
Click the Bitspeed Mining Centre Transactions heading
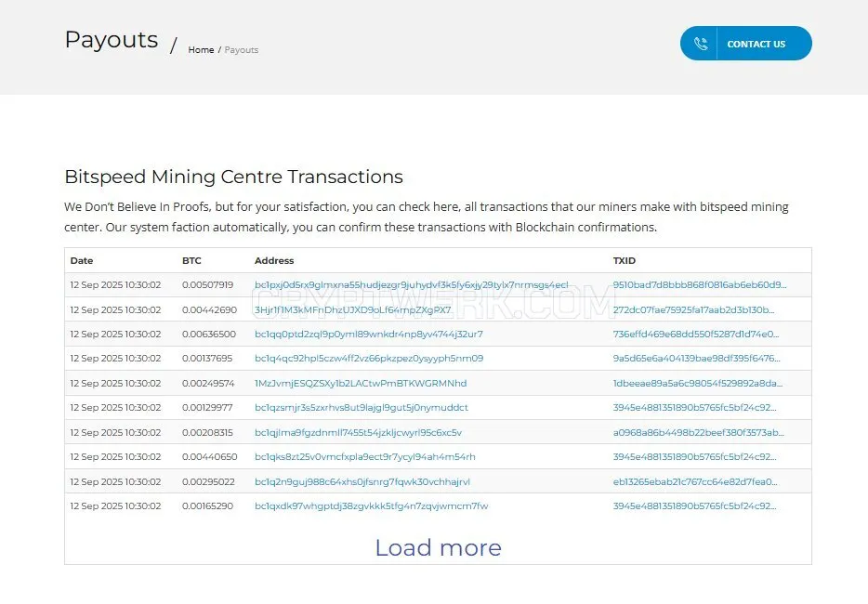233,177
